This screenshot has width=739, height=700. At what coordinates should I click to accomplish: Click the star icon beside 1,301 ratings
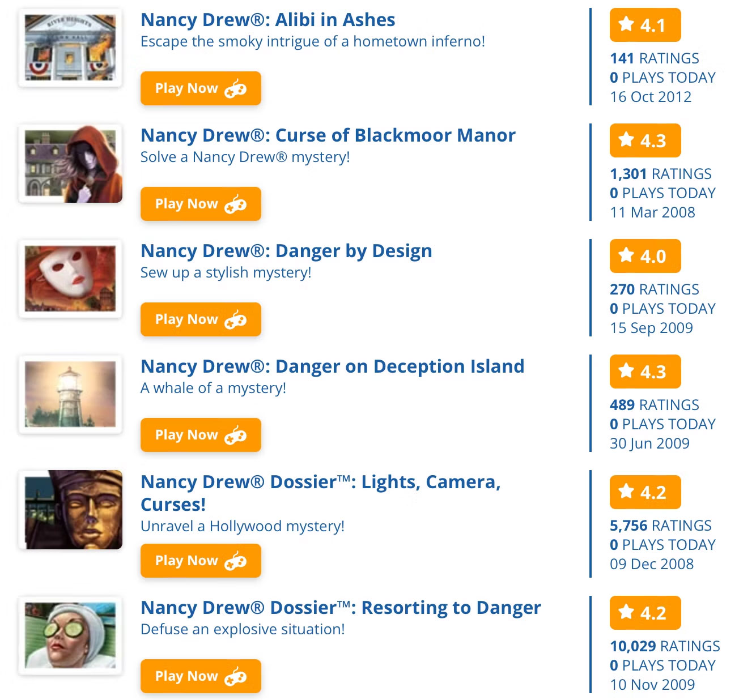click(626, 140)
